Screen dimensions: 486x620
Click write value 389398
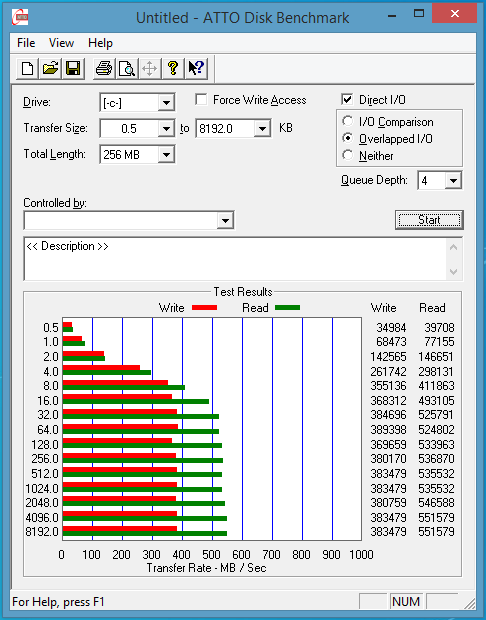(x=388, y=430)
